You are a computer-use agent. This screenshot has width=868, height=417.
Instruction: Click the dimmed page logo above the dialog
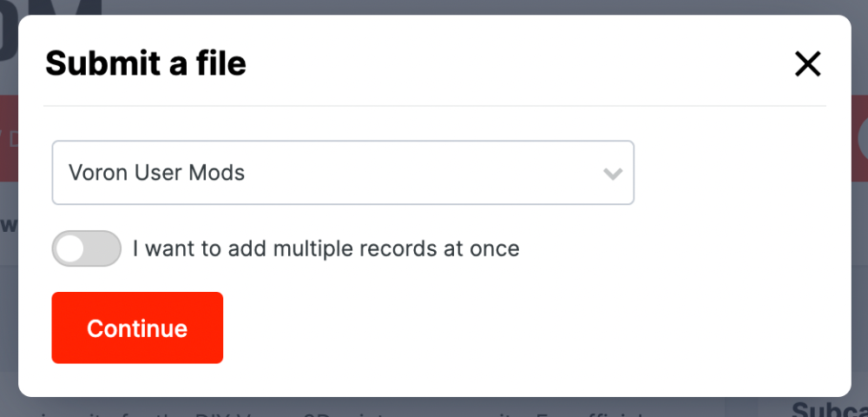coord(51,7)
